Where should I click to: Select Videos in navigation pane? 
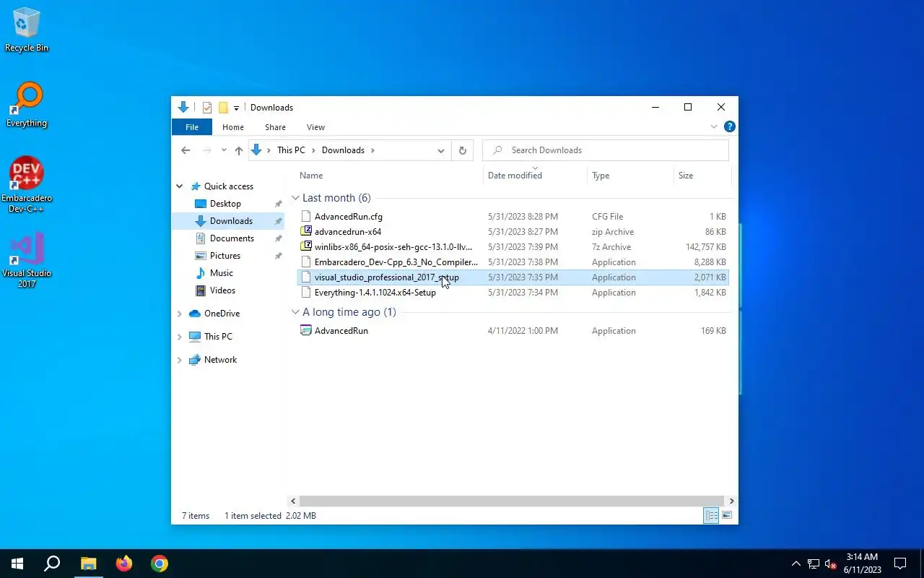coord(222,290)
